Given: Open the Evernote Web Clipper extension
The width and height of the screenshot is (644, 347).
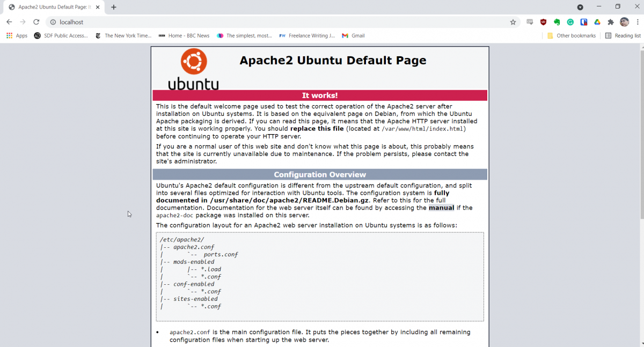Looking at the screenshot, I should tap(557, 22).
